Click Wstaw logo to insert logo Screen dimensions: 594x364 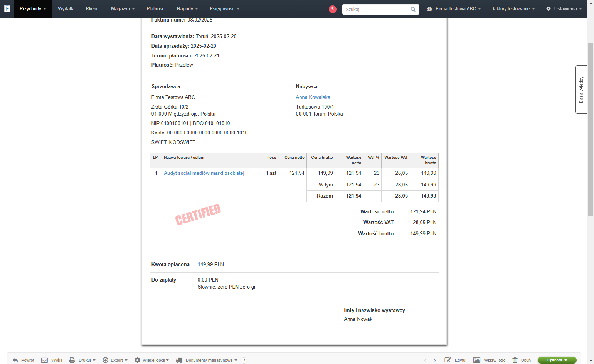[490, 360]
